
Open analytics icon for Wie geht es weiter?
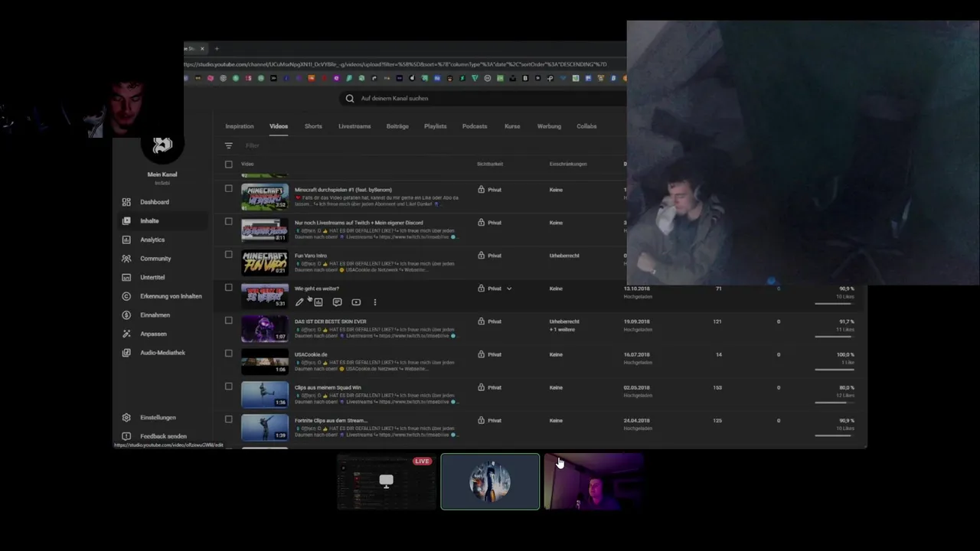[x=318, y=302]
